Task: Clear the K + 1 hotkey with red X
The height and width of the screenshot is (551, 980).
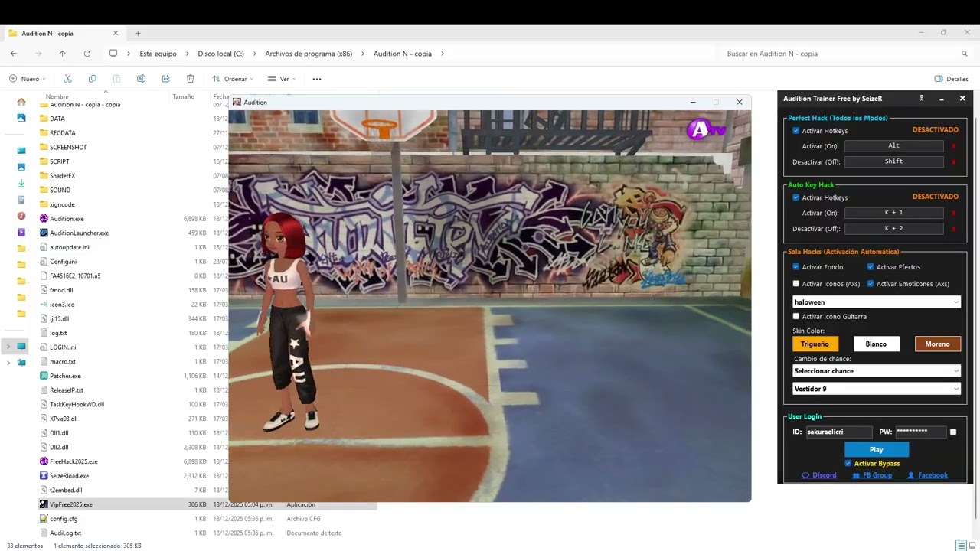Action: point(954,214)
